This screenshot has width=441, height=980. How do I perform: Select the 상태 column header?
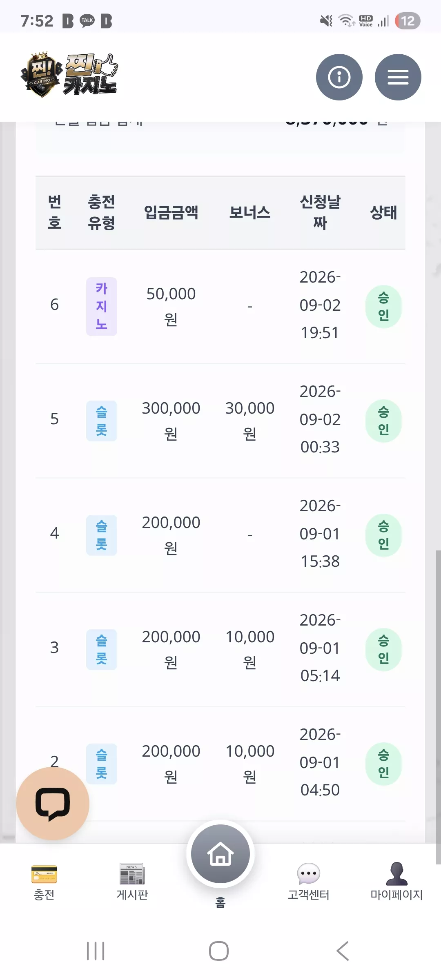[383, 212]
